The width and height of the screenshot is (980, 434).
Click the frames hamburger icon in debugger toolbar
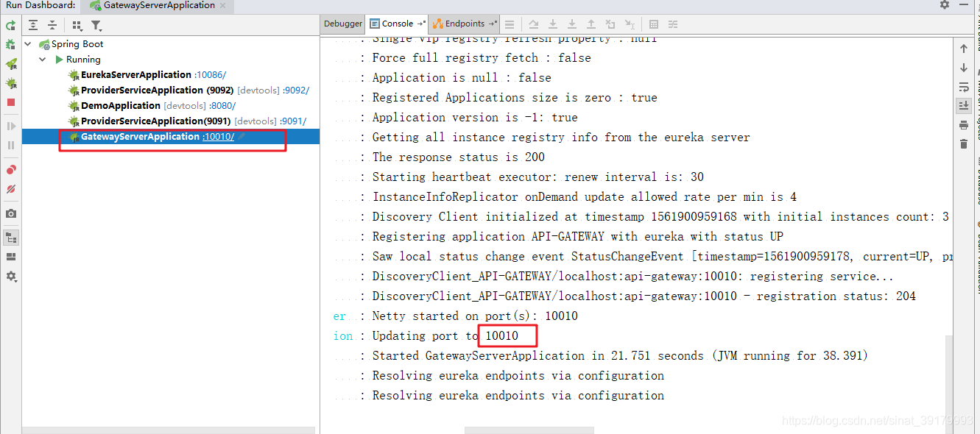[510, 24]
